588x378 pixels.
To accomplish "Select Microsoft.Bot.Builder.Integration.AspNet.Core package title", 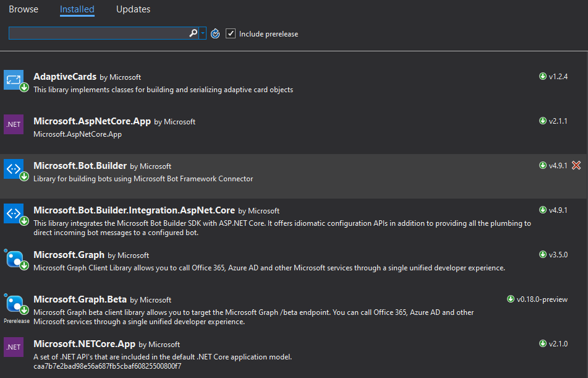I will click(134, 210).
